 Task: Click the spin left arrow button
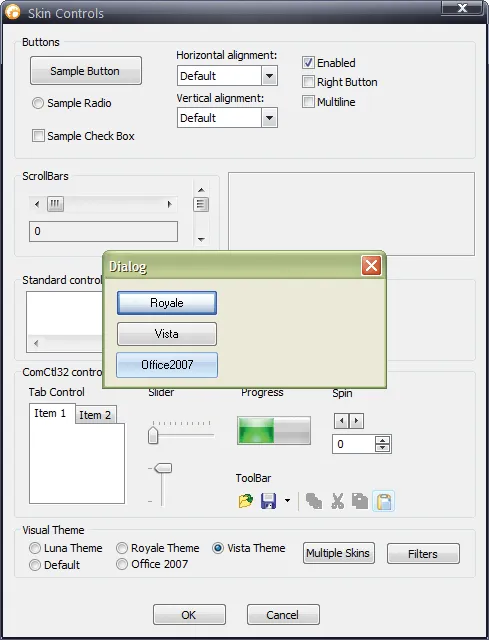click(x=342, y=420)
